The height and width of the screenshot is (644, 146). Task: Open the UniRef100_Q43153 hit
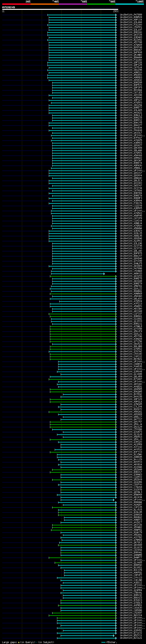pos(131,276)
